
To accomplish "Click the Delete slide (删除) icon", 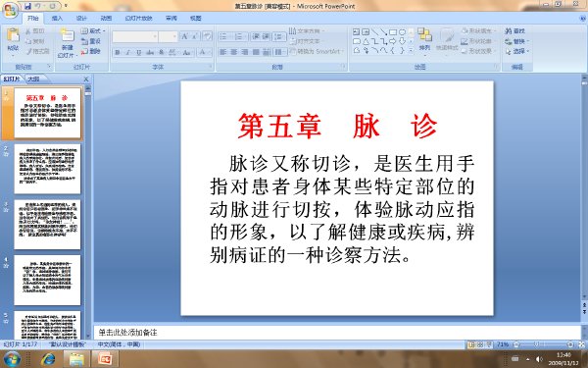I will click(91, 51).
